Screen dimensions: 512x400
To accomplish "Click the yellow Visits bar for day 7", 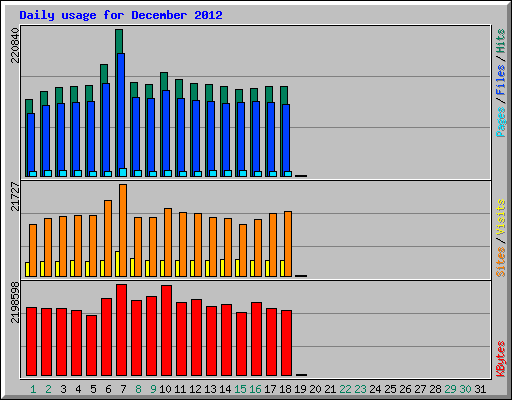I will click(x=117, y=264).
